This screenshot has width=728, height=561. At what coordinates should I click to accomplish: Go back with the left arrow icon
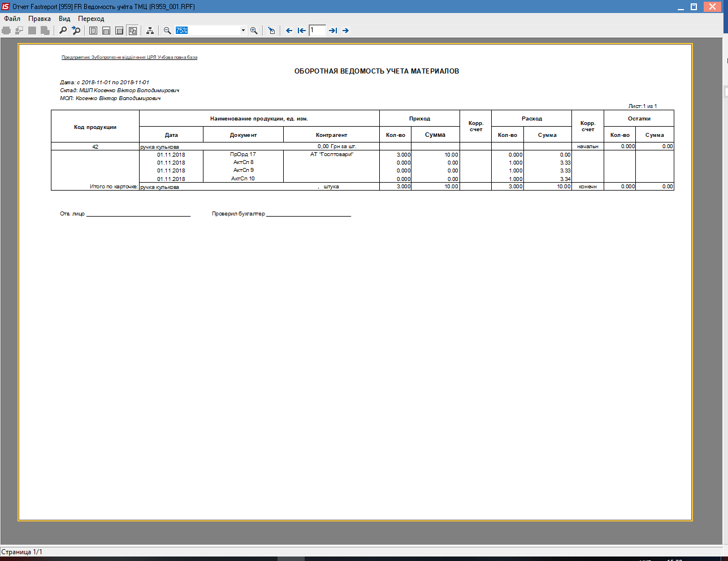click(289, 31)
